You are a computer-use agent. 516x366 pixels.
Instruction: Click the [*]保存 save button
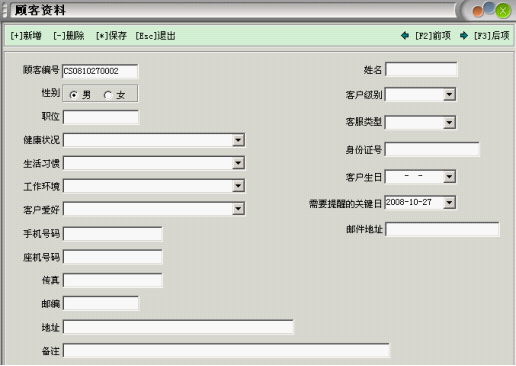pos(111,35)
